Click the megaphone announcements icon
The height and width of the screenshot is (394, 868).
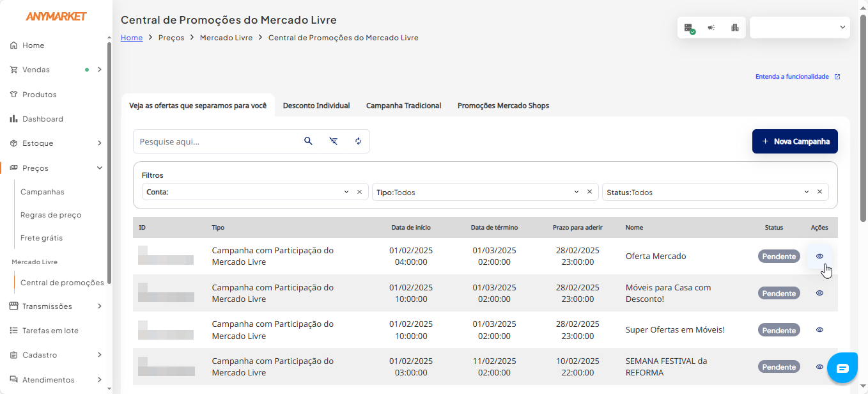click(711, 28)
